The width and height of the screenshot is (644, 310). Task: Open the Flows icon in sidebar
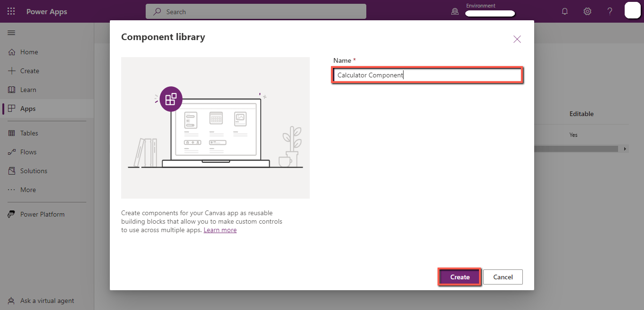pos(12,152)
